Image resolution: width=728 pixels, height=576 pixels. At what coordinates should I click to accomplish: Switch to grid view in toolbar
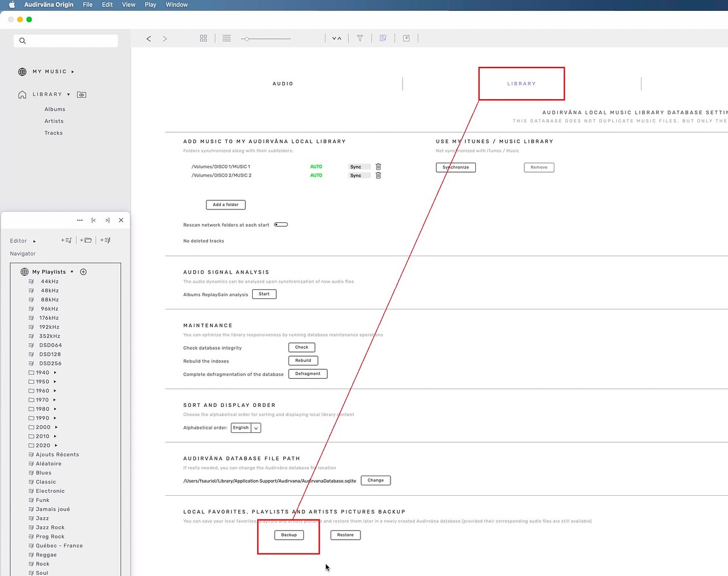pos(204,38)
